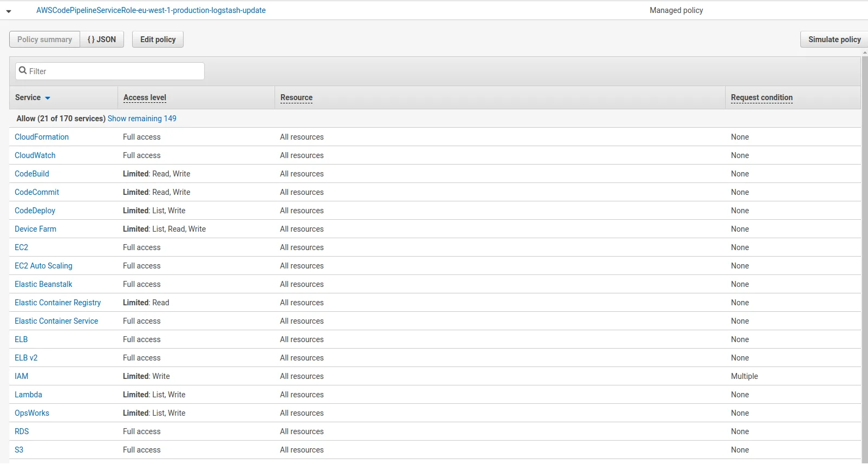Select 'Limited: List, Write' in the Lambda row

coord(154,395)
